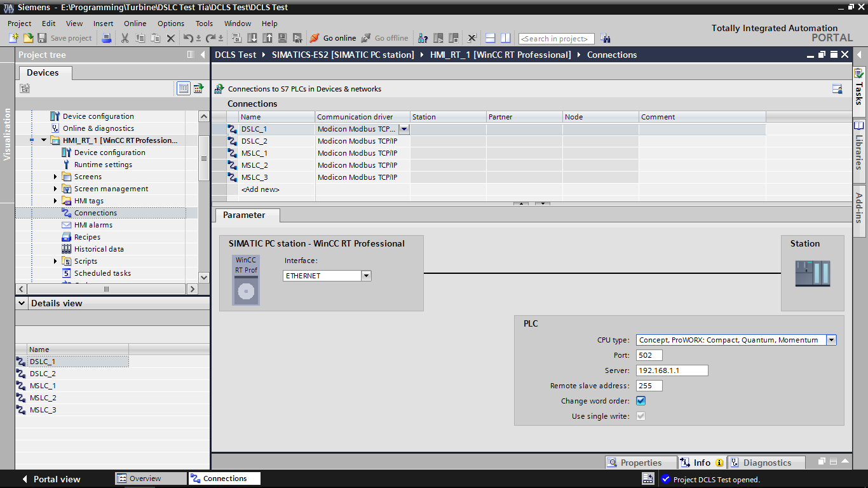Click the Server IP address field

[672, 370]
